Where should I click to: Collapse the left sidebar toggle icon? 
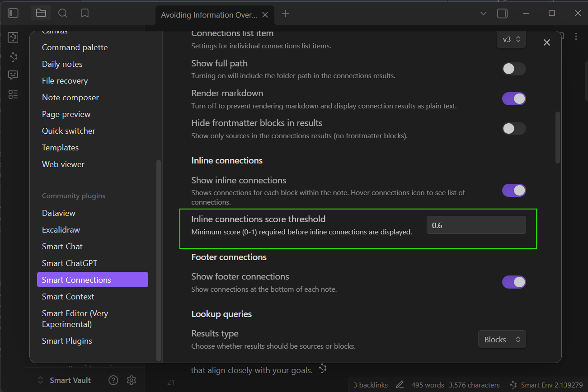click(x=13, y=13)
